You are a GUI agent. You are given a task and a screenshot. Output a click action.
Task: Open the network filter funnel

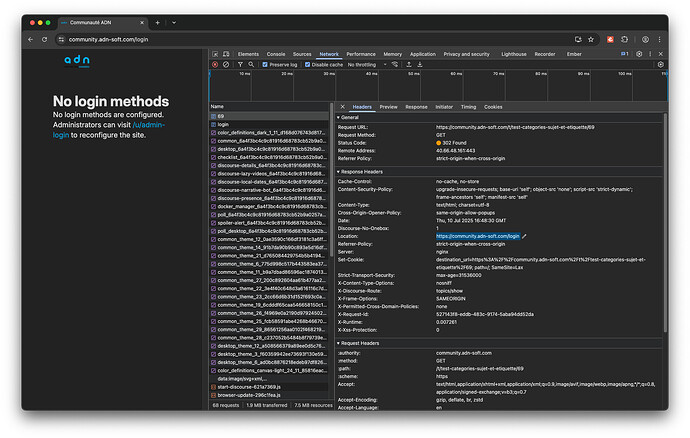coord(240,65)
